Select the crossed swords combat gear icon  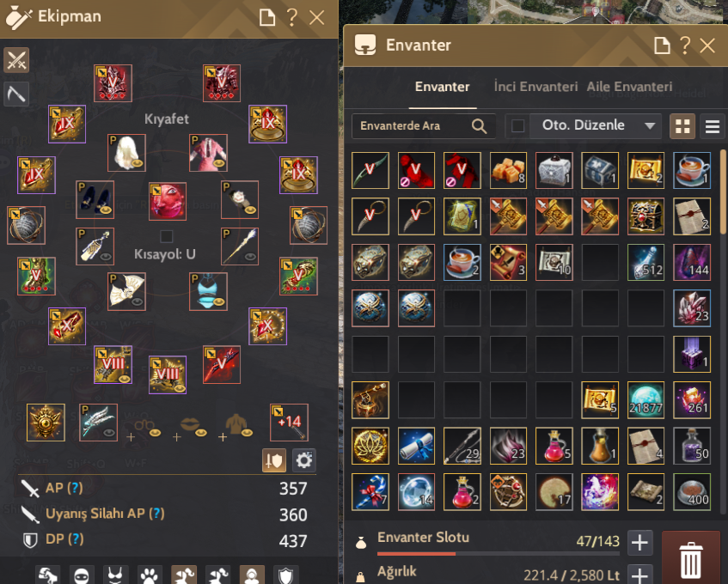point(16,60)
